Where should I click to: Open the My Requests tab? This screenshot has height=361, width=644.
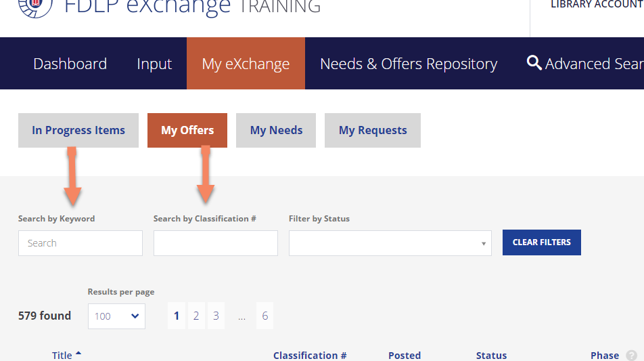(373, 130)
